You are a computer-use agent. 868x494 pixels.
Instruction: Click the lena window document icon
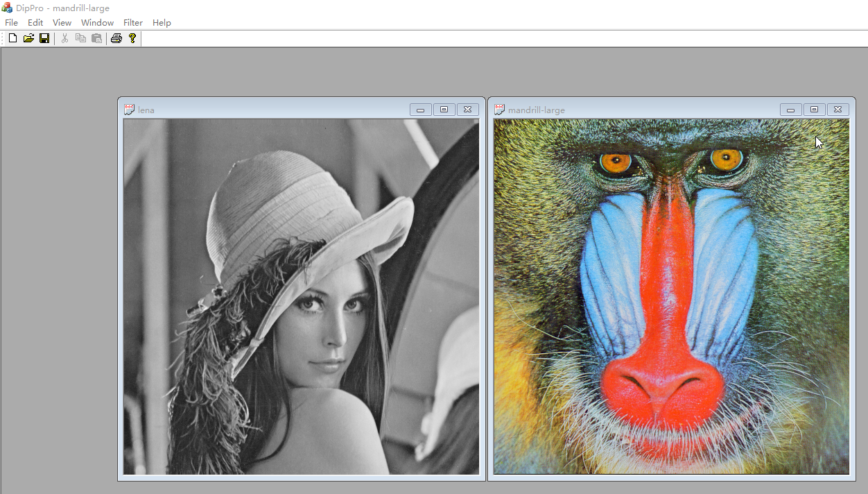(129, 110)
